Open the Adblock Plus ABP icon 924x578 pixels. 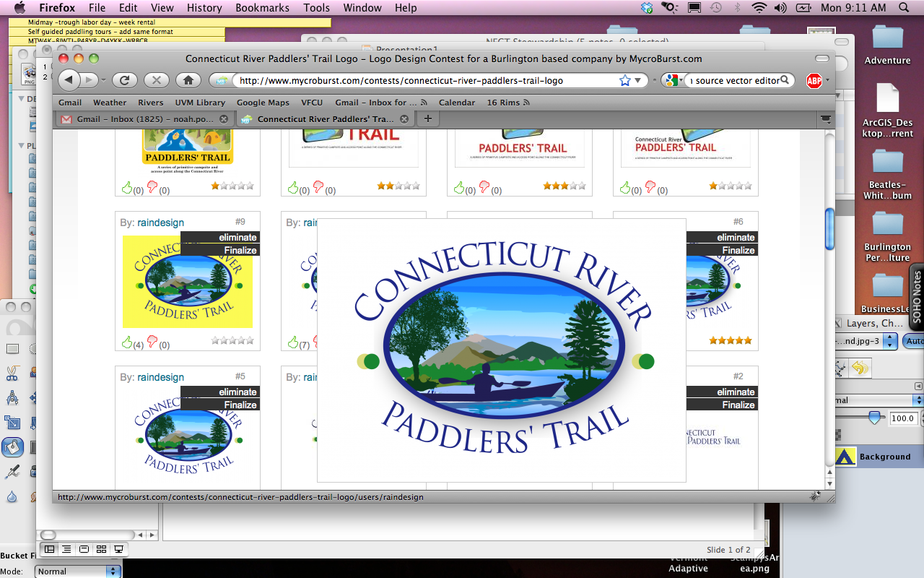tap(814, 81)
